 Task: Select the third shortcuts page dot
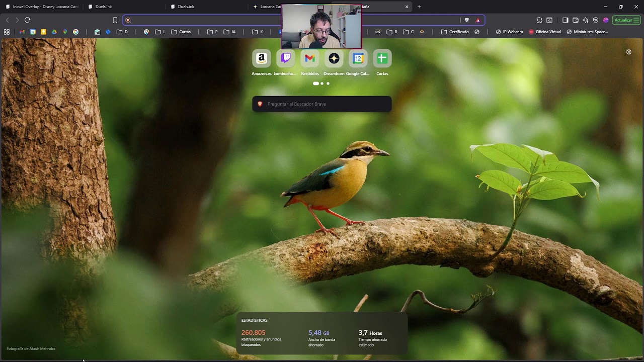pyautogui.click(x=328, y=83)
